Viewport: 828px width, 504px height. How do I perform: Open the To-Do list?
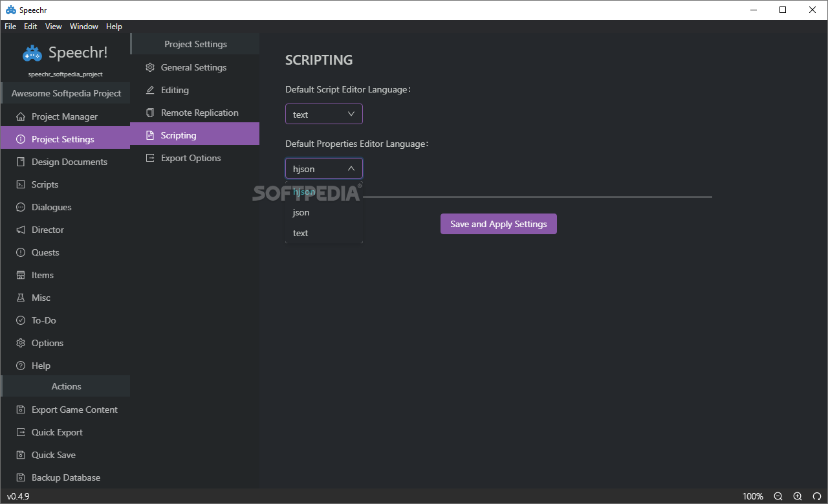pyautogui.click(x=65, y=320)
